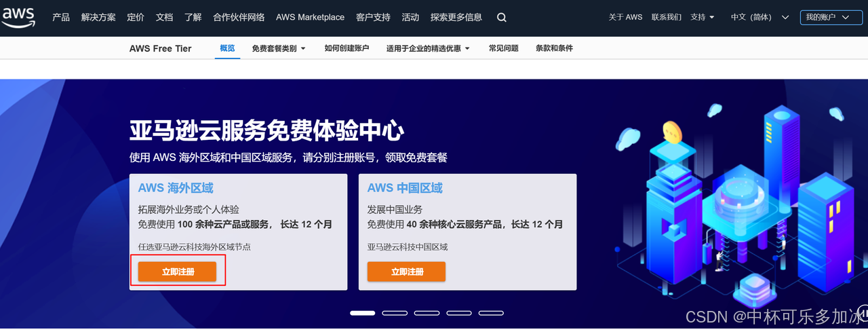Image resolution: width=868 pixels, height=332 pixels.
Task: Open the 客户支持 menu item
Action: 373,18
